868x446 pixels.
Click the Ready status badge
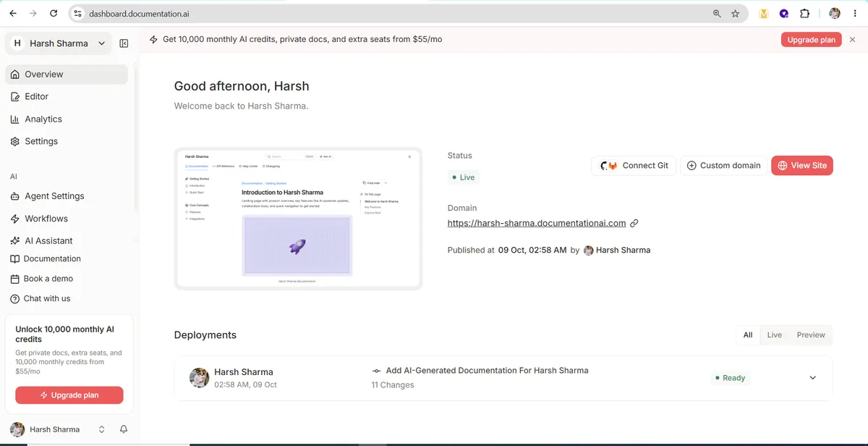click(730, 378)
